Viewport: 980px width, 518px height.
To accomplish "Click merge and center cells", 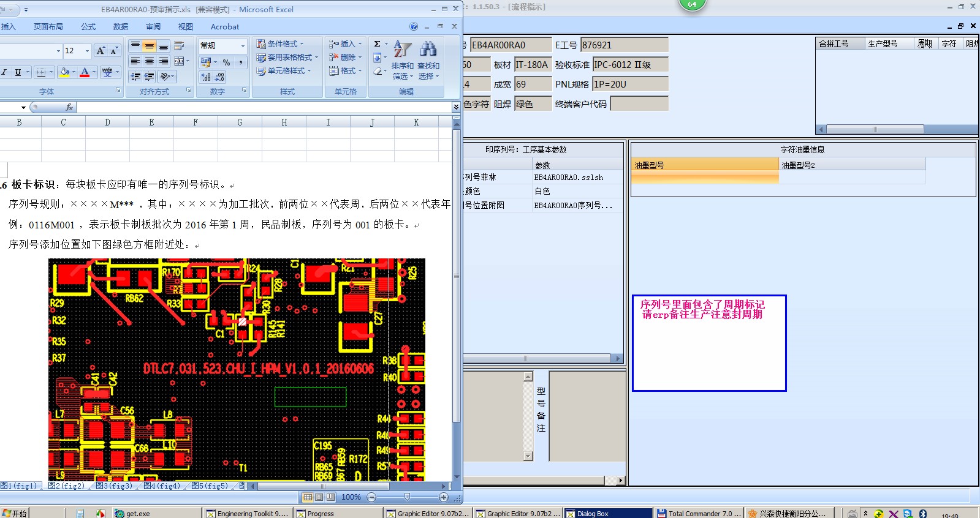I will 179,61.
